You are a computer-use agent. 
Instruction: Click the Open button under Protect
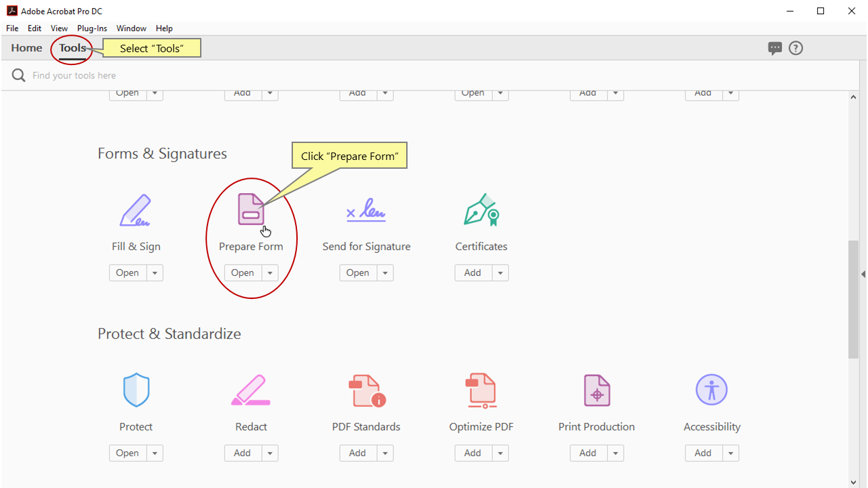click(x=127, y=453)
